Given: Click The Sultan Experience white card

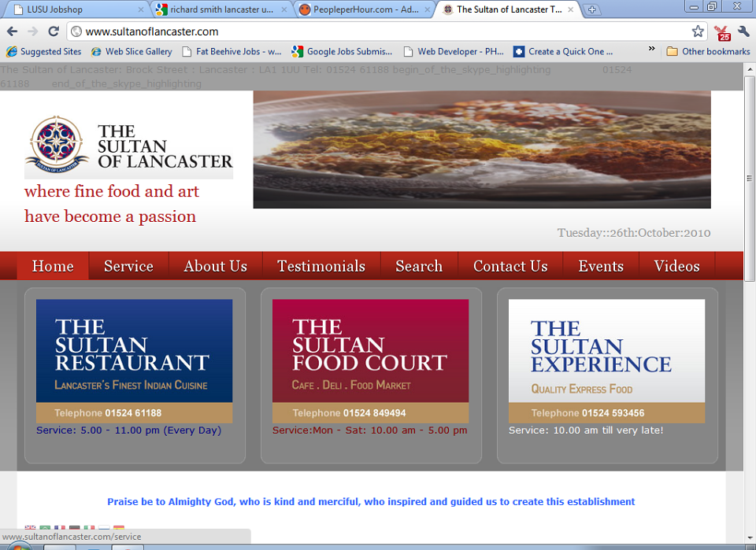Looking at the screenshot, I should [x=606, y=361].
